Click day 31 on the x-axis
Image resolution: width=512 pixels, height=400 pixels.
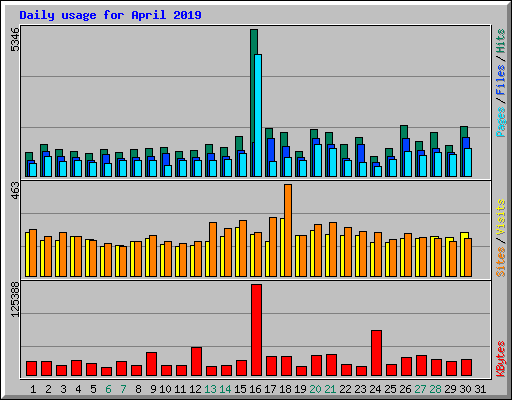480,389
